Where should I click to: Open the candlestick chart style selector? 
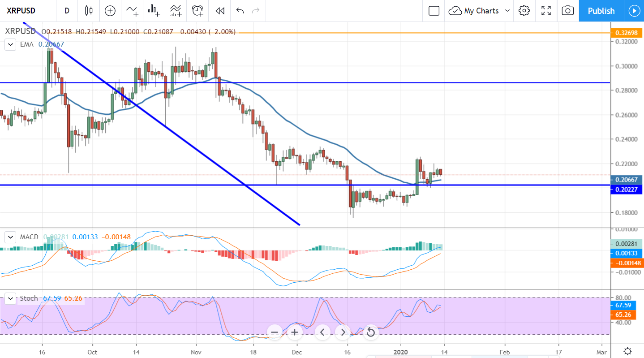tap(88, 11)
